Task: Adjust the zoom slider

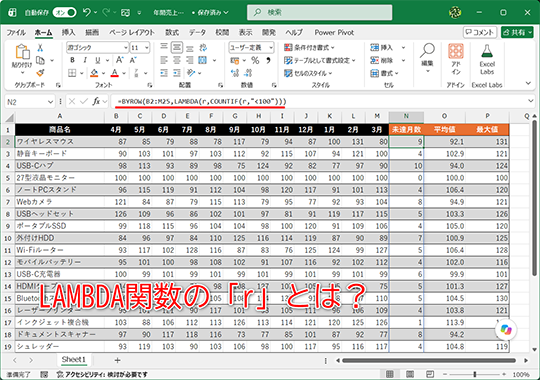Action: (x=475, y=374)
